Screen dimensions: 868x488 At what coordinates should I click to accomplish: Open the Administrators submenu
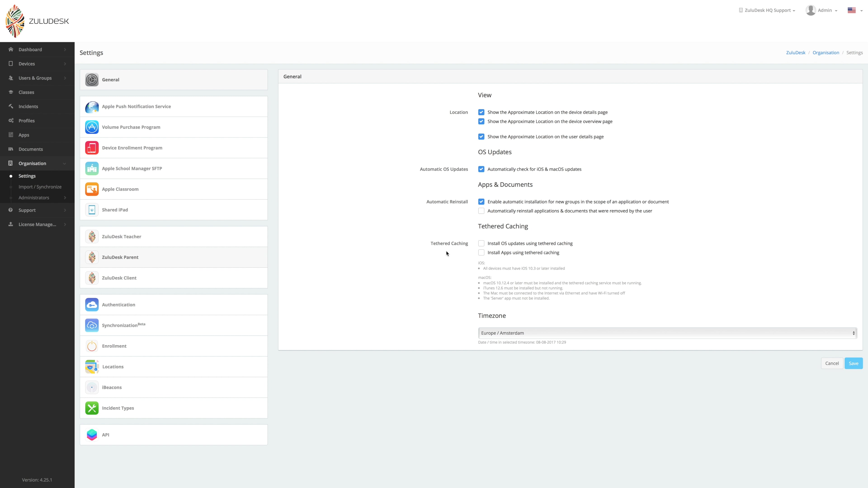[34, 198]
